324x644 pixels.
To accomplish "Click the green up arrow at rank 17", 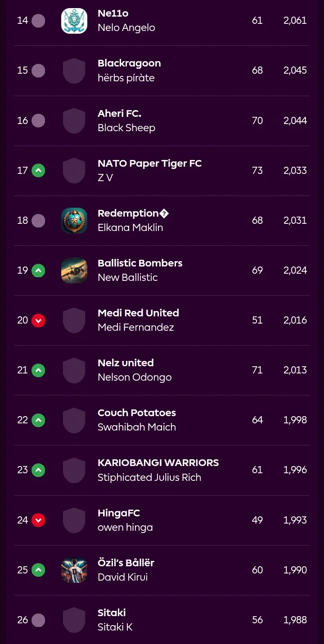I will [x=38, y=171].
